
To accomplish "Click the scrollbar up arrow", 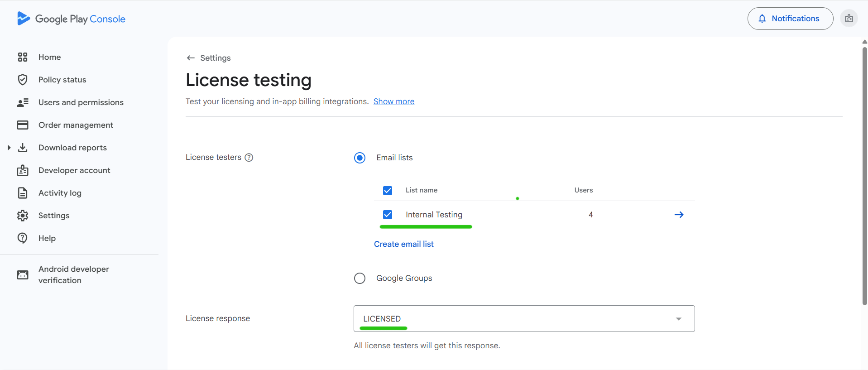I will pyautogui.click(x=864, y=42).
